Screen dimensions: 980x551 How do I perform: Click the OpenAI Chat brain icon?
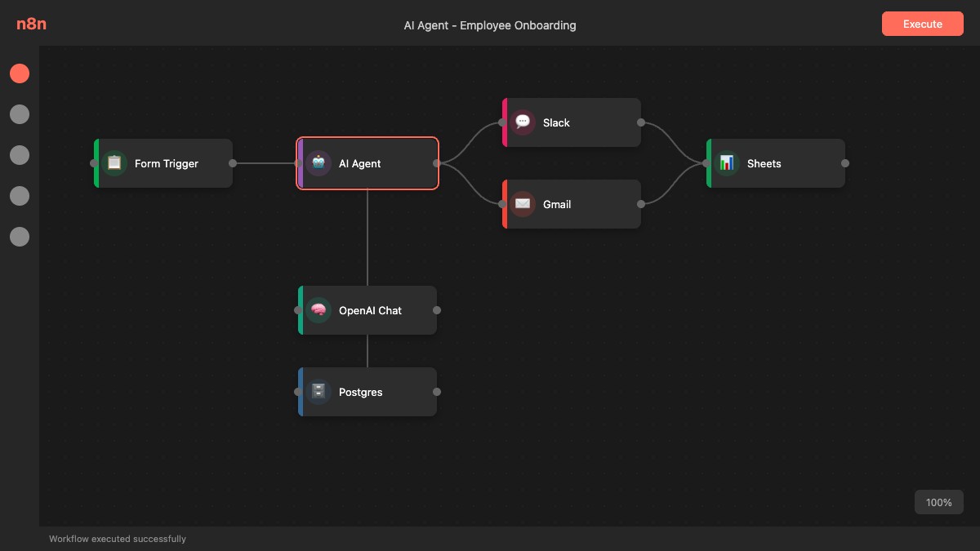318,310
